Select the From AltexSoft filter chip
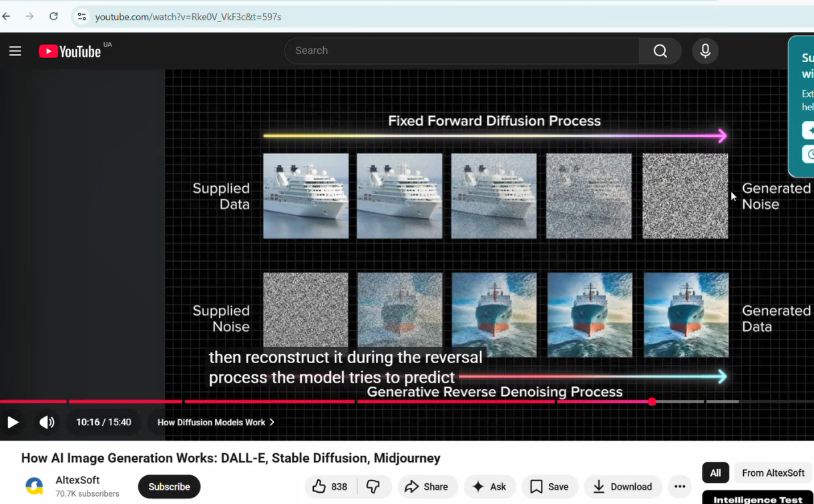Screen dimensions: 814x504 (x=773, y=473)
